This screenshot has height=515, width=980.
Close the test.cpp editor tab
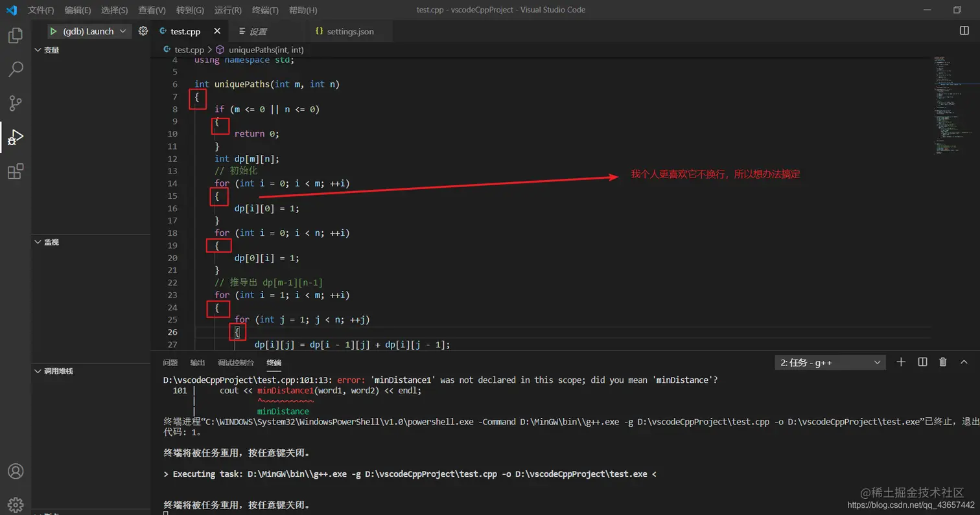click(217, 31)
